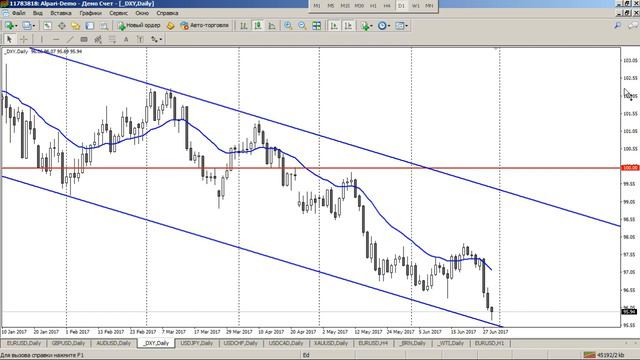
Task: Toggle the Авто-торговля auto-trading button
Action: (204, 26)
